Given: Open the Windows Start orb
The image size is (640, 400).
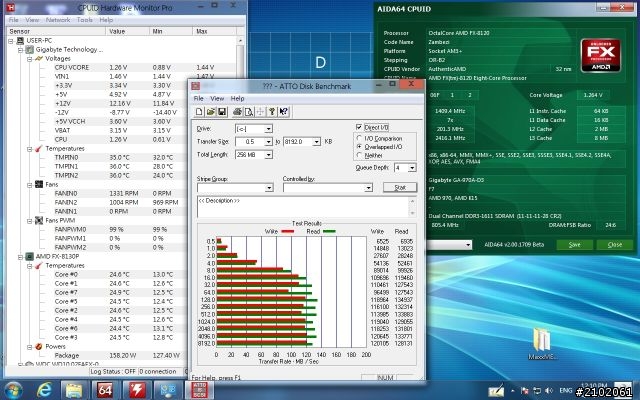Looking at the screenshot, I should 13,390.
